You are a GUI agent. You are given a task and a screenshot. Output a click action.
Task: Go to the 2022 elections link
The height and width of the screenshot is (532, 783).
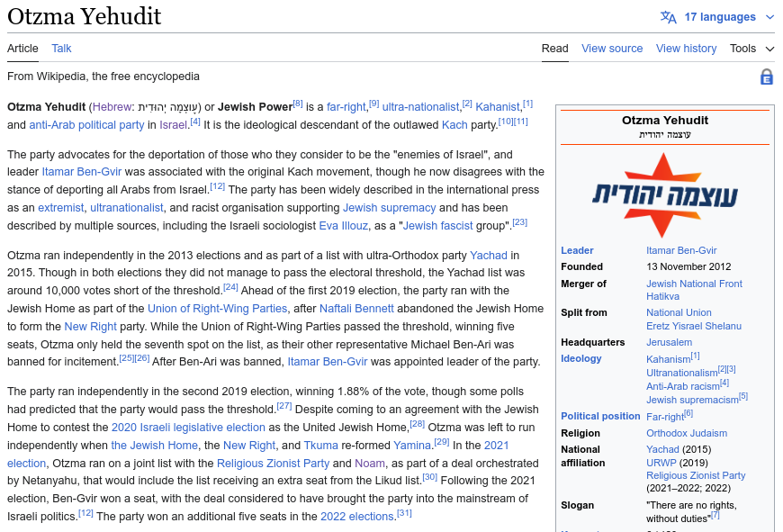pyautogui.click(x=357, y=517)
